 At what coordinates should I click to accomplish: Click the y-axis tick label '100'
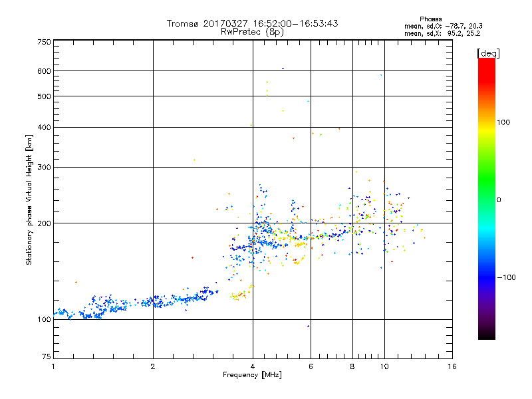tap(45, 319)
